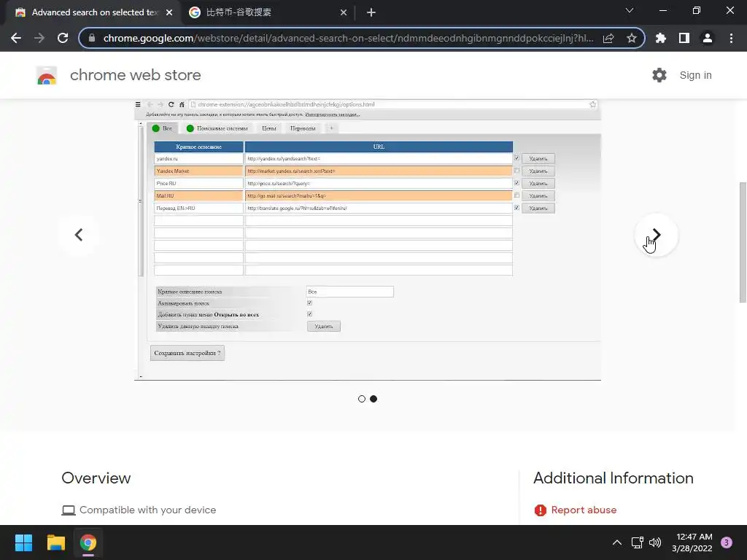Click the Chrome Web Store logo
The width and height of the screenshot is (747, 560).
pos(47,75)
